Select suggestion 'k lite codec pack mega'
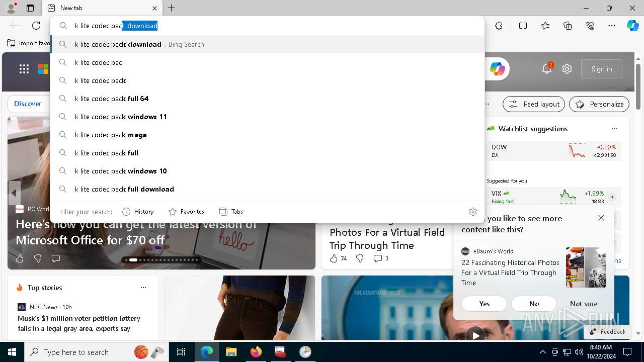644x362 pixels. point(268,135)
